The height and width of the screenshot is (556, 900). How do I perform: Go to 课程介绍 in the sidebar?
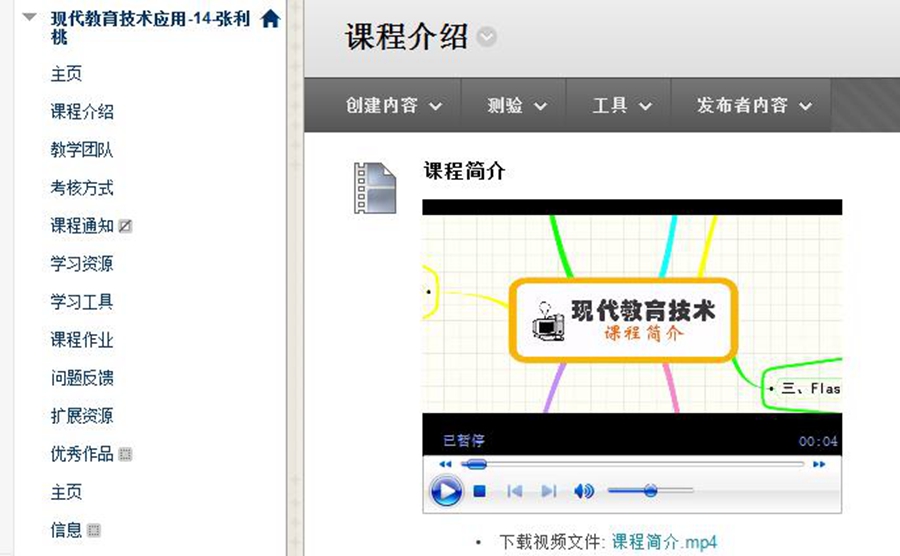coord(82,111)
